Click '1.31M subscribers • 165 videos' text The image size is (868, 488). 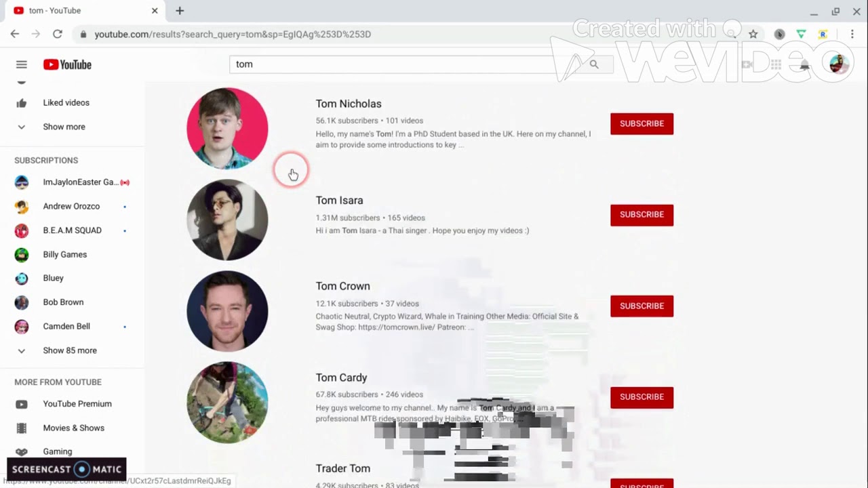pyautogui.click(x=370, y=218)
